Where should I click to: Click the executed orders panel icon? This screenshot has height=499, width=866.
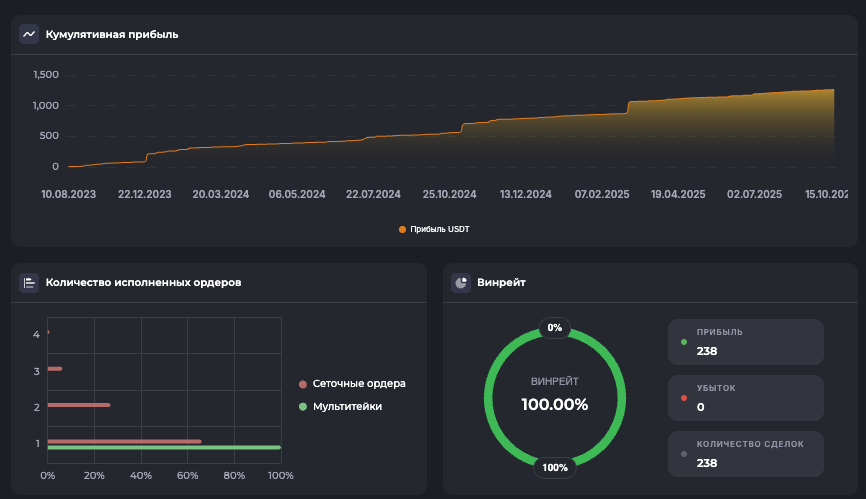tap(29, 283)
